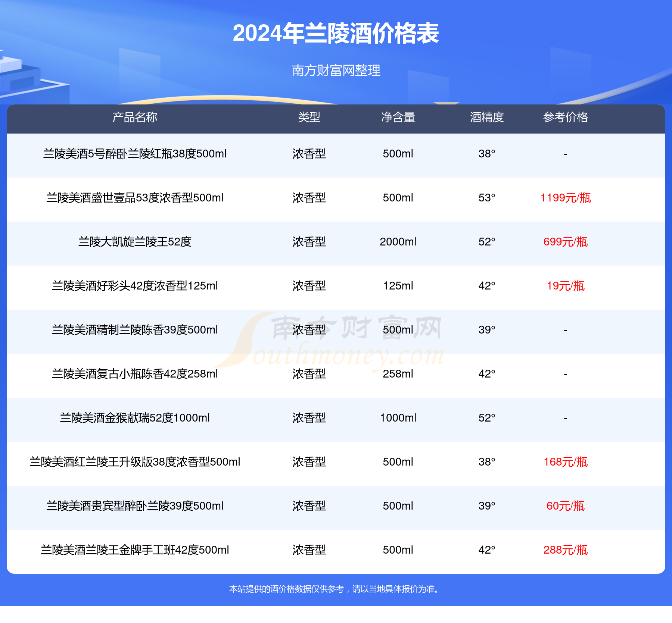Click 42° in the 好彩头 row

[x=487, y=286]
